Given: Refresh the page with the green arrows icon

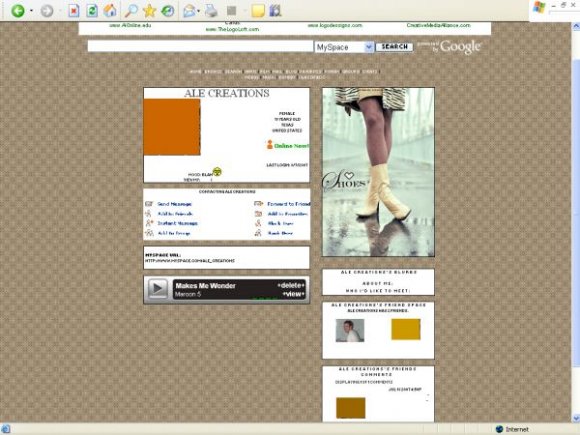Looking at the screenshot, I should point(92,11).
